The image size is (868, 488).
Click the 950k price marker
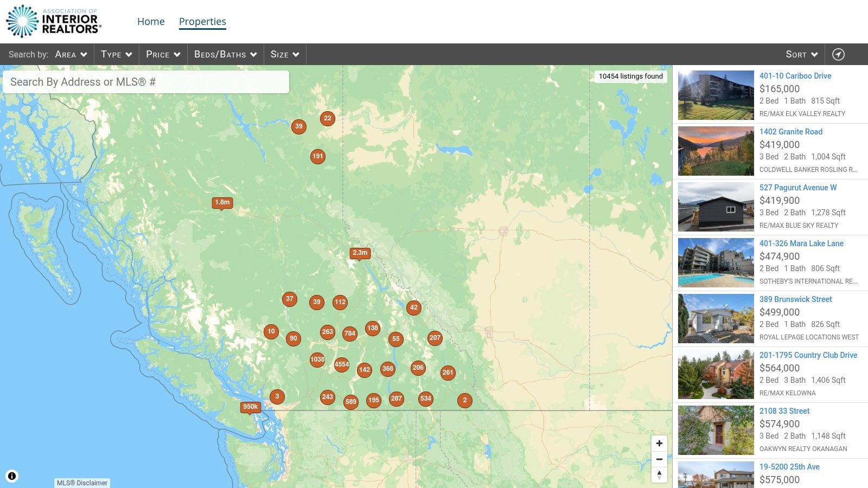pos(250,407)
